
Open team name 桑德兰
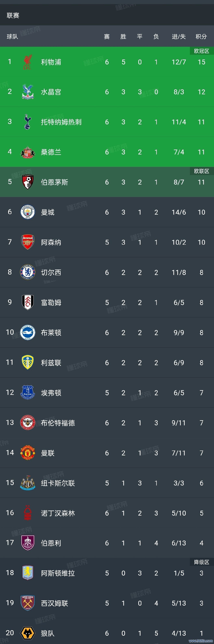point(51,152)
